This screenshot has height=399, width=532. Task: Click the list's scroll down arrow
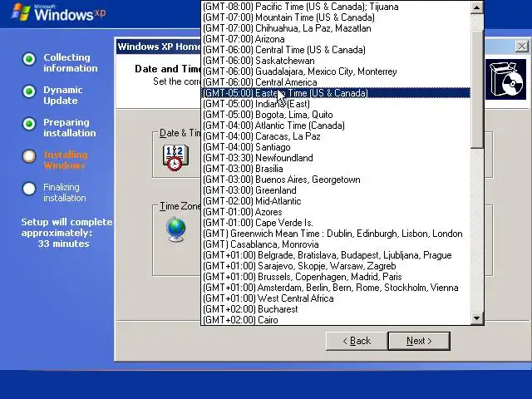click(x=476, y=318)
